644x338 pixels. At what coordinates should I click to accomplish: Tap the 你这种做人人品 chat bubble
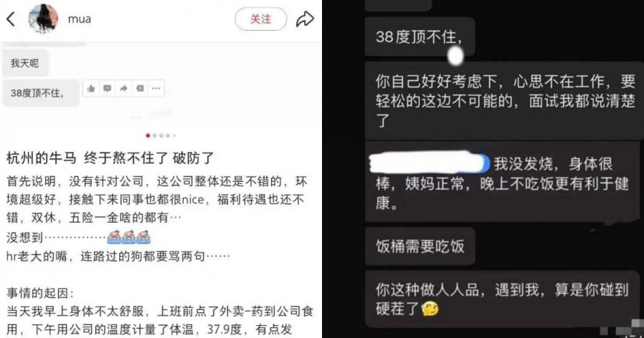tap(502, 299)
